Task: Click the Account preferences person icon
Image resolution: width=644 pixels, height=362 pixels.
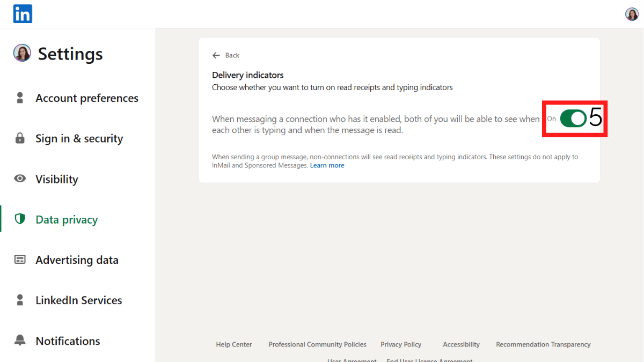Action: point(20,98)
